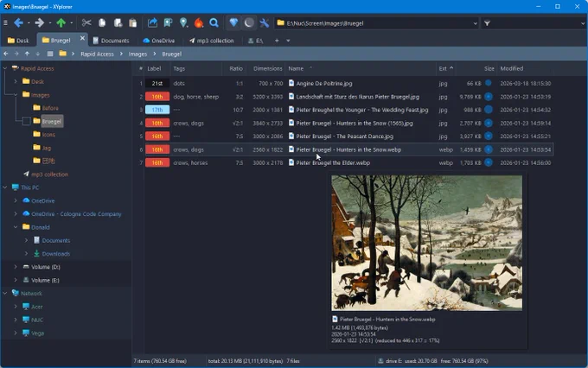Open the address bar dropdown arrow
Viewport: 588px width, 368px height.
point(475,23)
